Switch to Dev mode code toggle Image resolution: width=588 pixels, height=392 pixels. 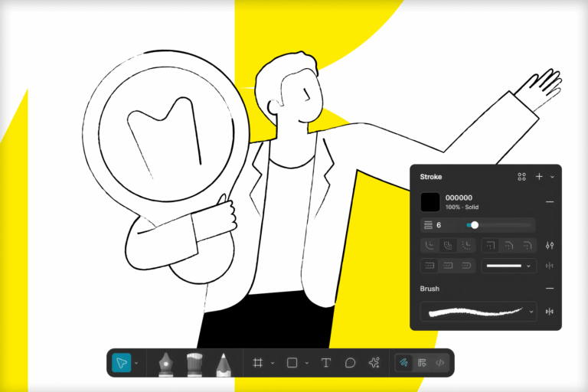pyautogui.click(x=440, y=363)
